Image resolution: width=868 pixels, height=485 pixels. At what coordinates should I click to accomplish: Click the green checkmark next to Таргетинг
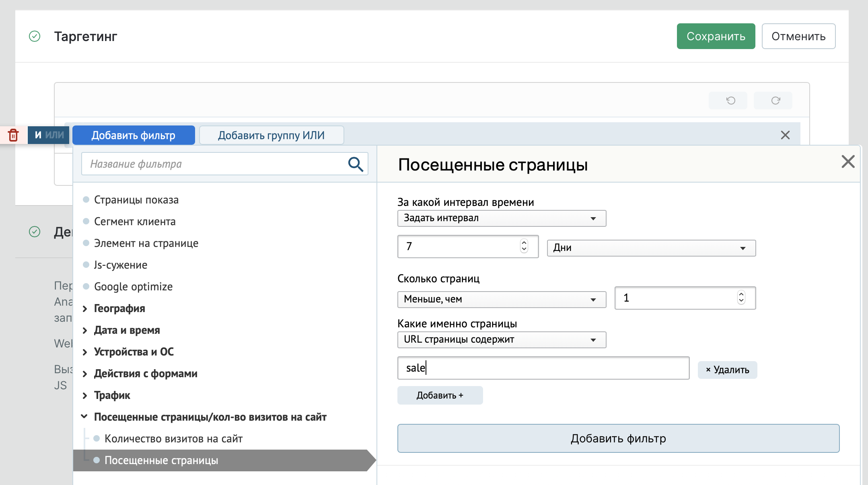point(35,37)
